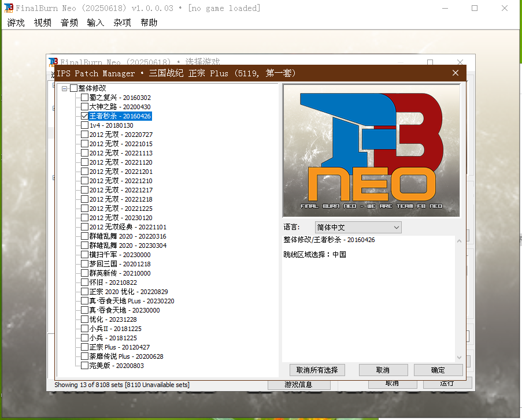Select the 荼靡传说 Plus - 20200628 row
The height and width of the screenshot is (420, 522).
click(126, 356)
